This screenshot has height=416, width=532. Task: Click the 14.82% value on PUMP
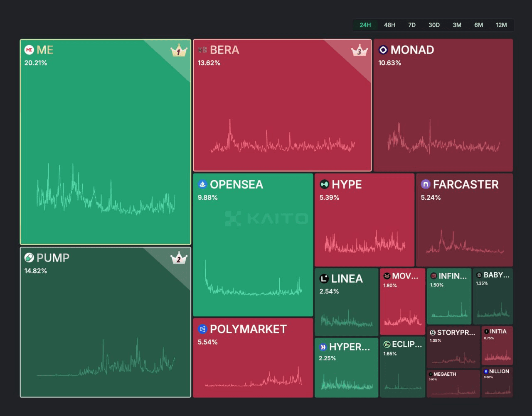tap(36, 271)
